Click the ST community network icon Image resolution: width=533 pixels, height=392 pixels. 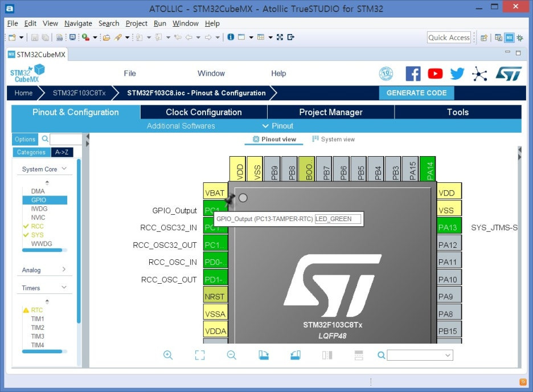pyautogui.click(x=479, y=73)
